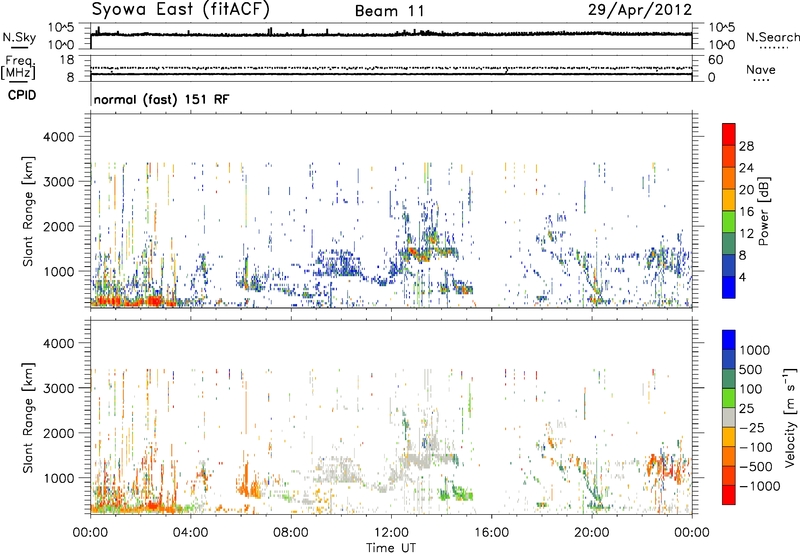Select the 'Beam 11' label

(x=390, y=11)
